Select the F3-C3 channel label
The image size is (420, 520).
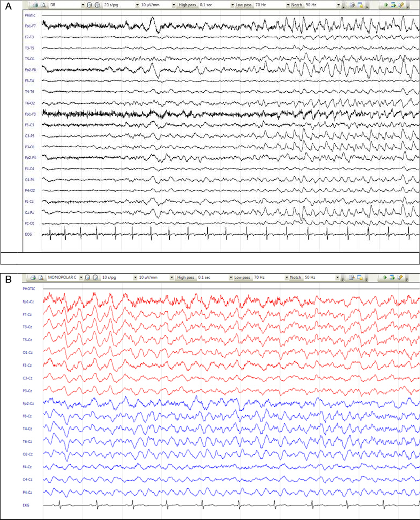coord(30,125)
